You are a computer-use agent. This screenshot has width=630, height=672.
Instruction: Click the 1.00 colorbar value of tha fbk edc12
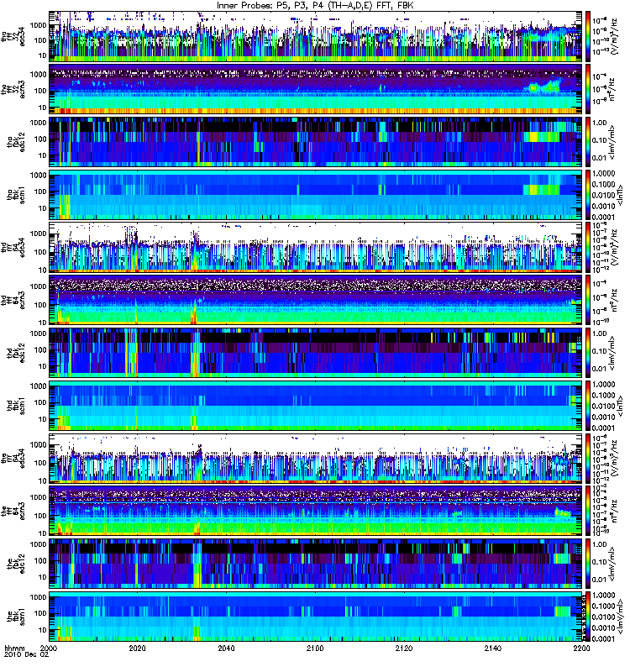(600, 123)
